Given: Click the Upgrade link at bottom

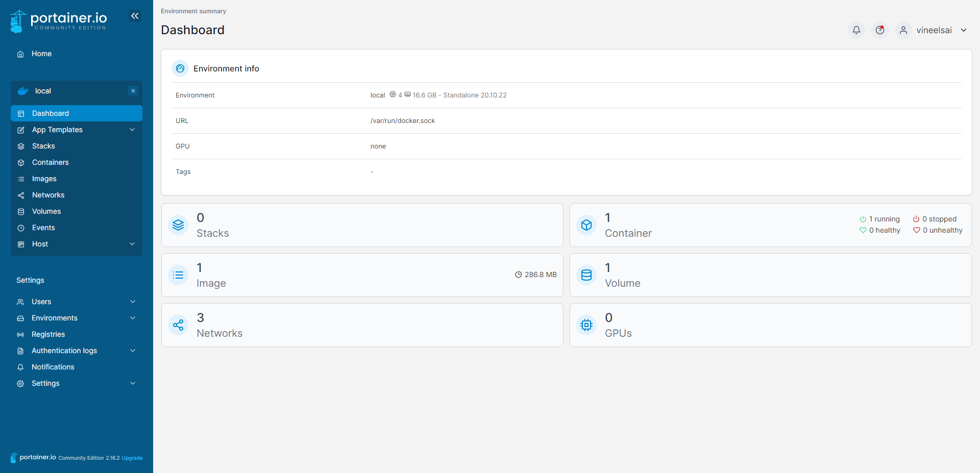Looking at the screenshot, I should tap(132, 458).
